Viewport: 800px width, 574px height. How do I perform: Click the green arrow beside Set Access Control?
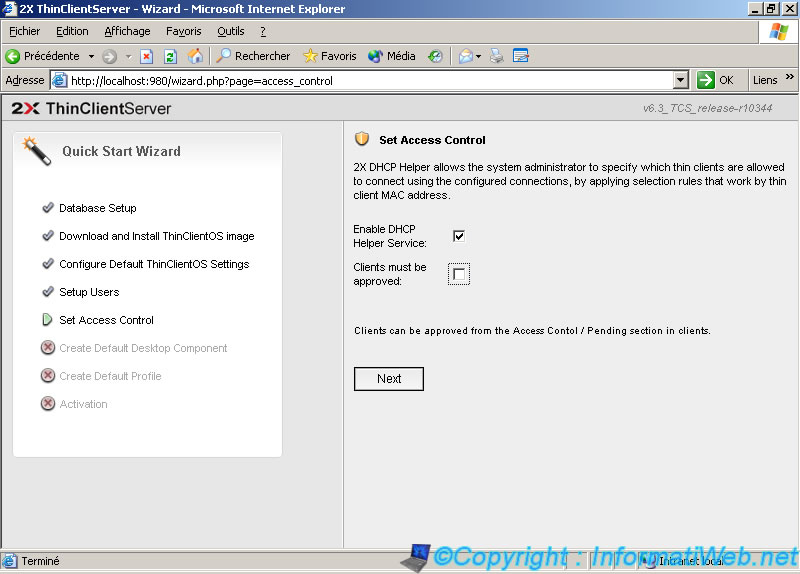tap(47, 320)
